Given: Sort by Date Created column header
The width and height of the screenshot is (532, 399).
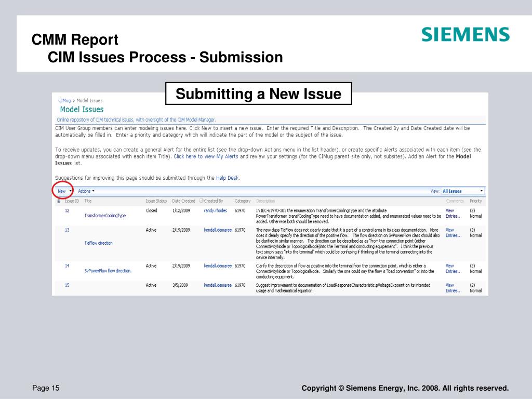Looking at the screenshot, I should [183, 201].
